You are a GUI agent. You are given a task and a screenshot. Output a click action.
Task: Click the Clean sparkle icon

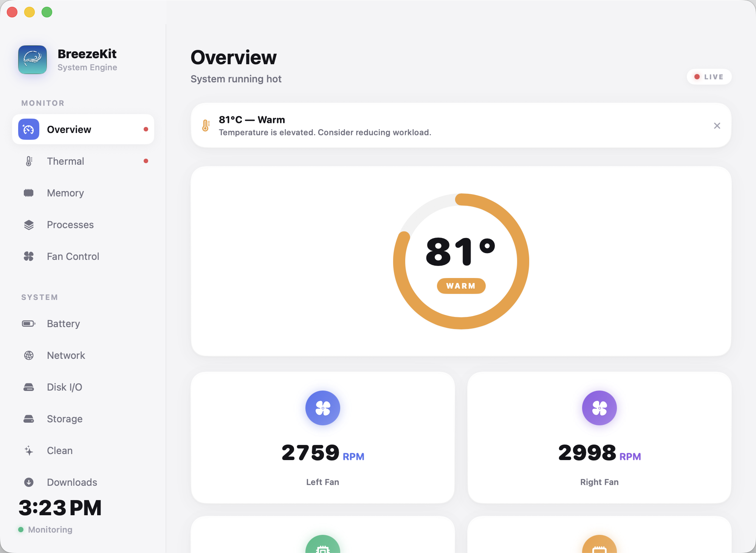click(x=29, y=450)
